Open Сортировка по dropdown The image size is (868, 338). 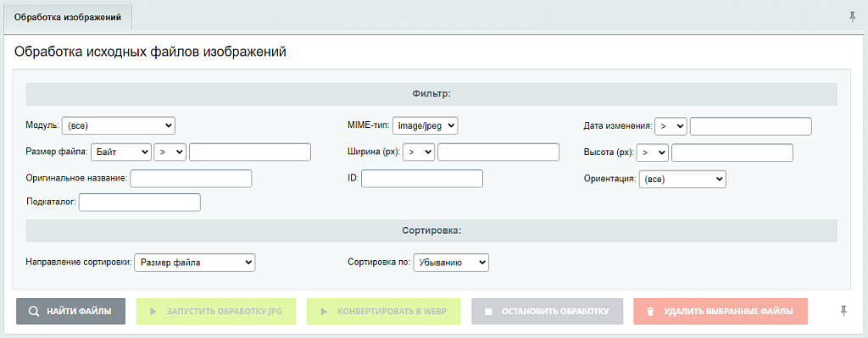point(451,263)
